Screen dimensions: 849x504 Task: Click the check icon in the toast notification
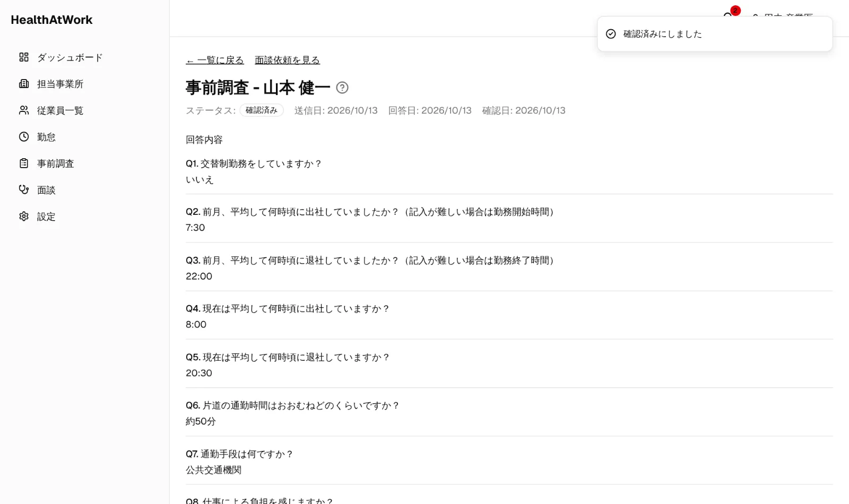point(611,34)
